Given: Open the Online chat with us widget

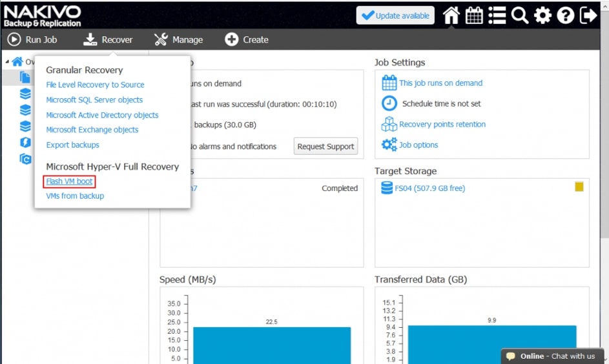Looking at the screenshot, I should (554, 356).
